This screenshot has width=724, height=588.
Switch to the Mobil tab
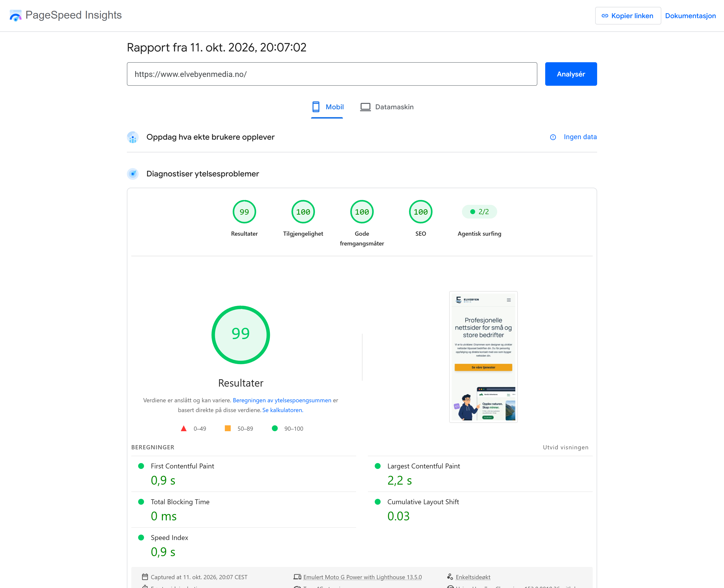pyautogui.click(x=327, y=107)
